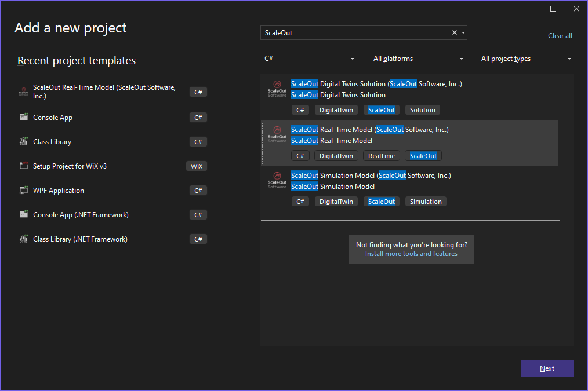588x391 pixels.
Task: Click the ScaleOut tag on Real-Time Model result
Action: (423, 156)
